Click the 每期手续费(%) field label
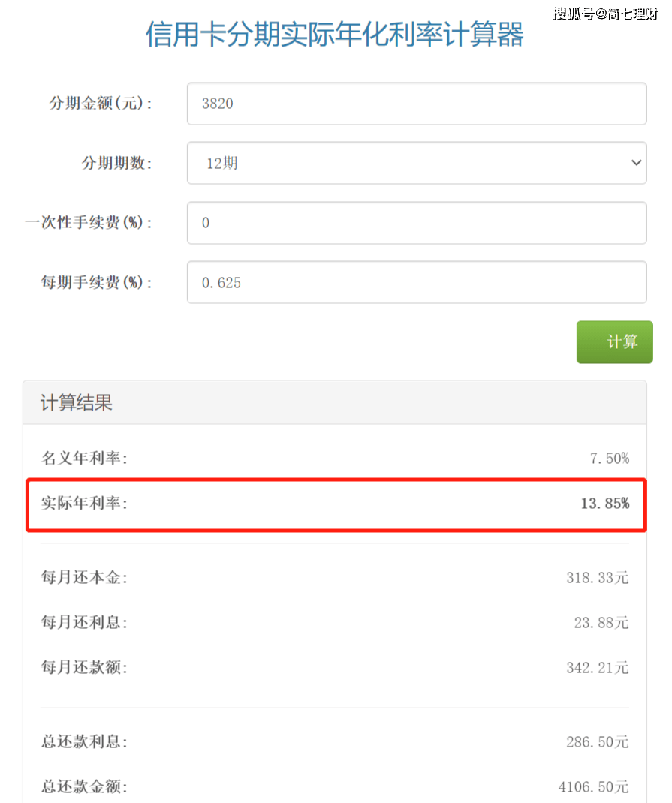 [96, 282]
